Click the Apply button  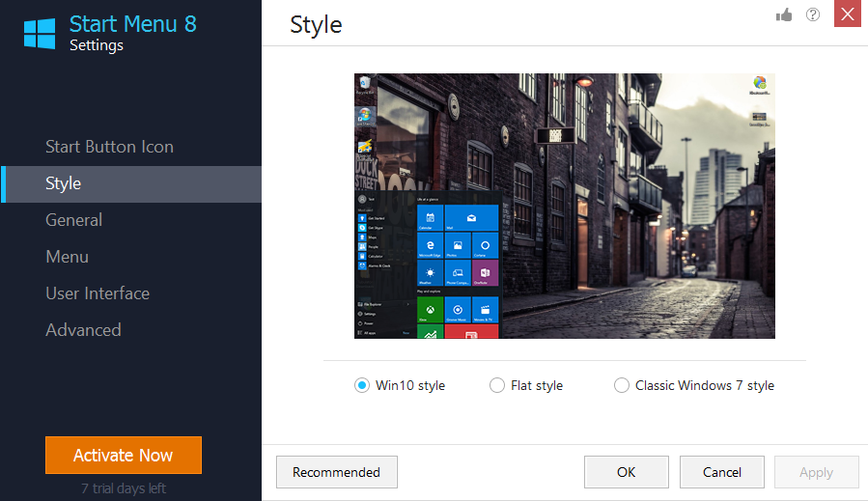(x=817, y=472)
